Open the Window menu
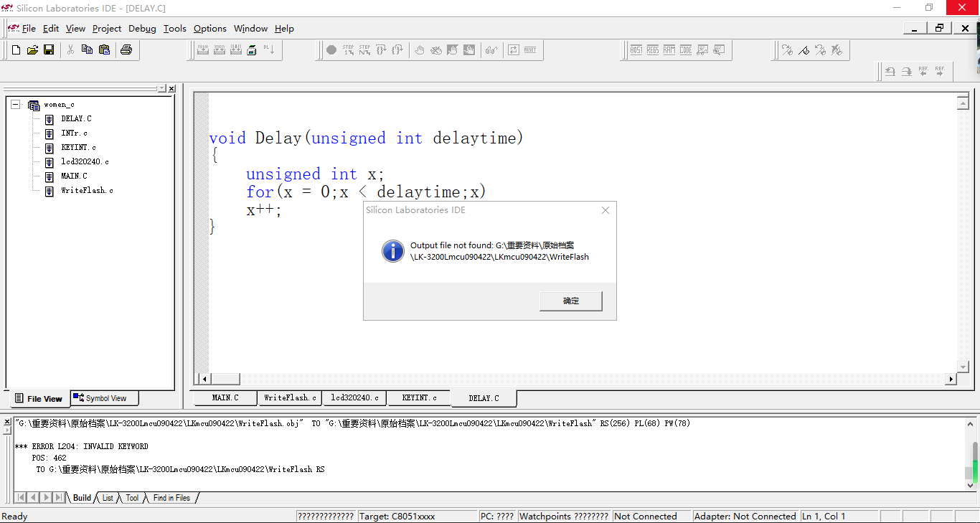The height and width of the screenshot is (523, 980). click(250, 29)
